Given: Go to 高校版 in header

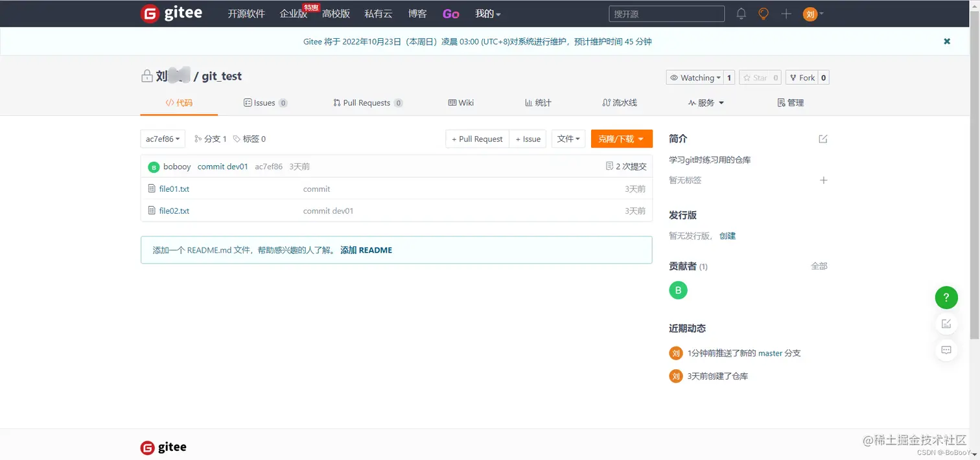Looking at the screenshot, I should [336, 14].
